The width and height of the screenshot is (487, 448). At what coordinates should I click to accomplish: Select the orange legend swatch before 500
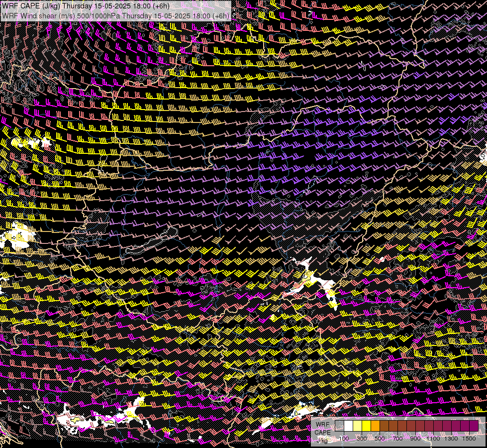(x=376, y=426)
